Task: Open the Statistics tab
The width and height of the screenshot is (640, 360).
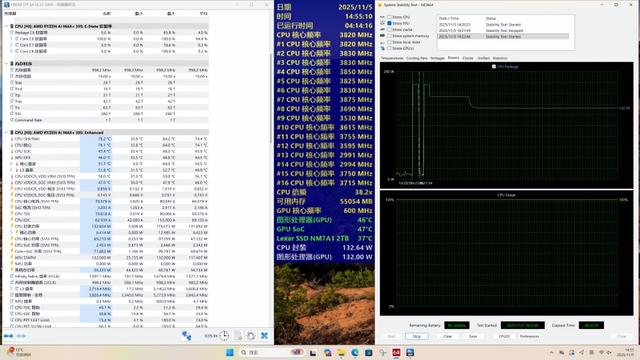Action: pos(500,58)
